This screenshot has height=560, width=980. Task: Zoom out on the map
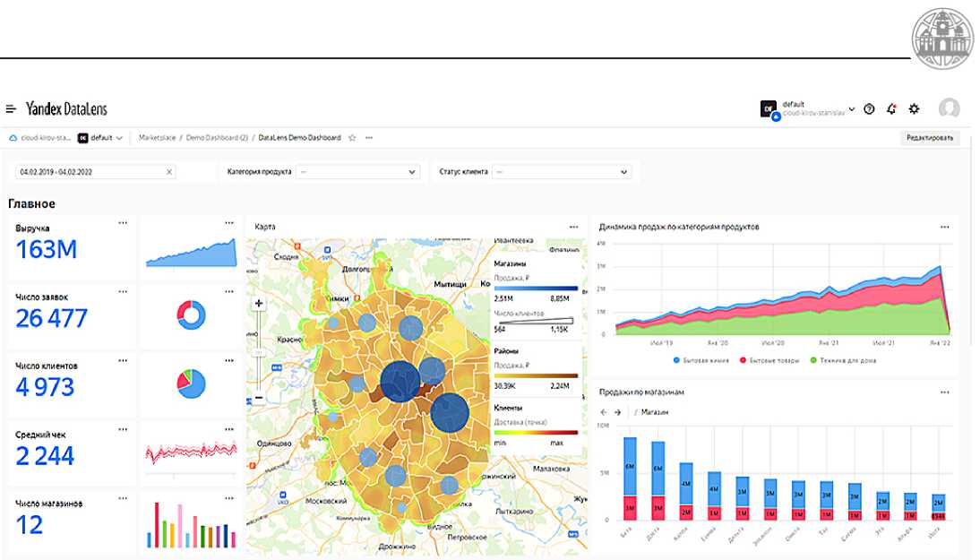259,397
